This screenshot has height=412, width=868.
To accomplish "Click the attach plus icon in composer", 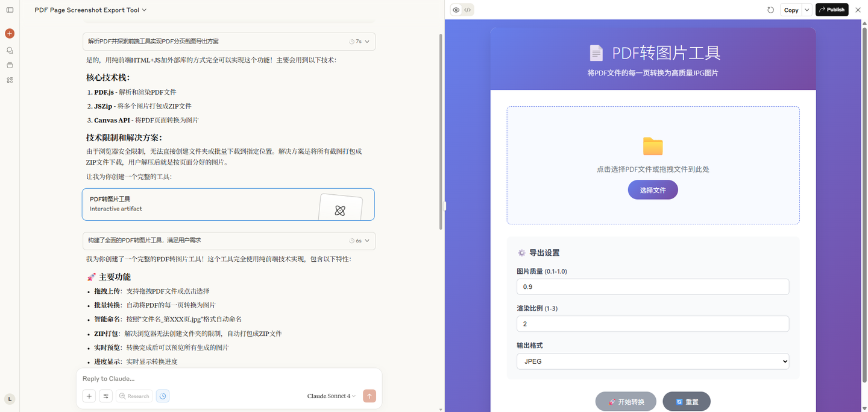I will pyautogui.click(x=89, y=396).
